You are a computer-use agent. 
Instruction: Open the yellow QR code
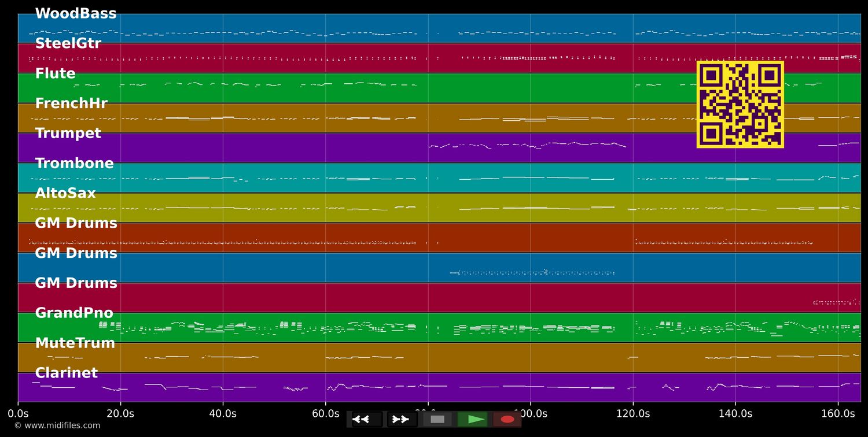[740, 104]
